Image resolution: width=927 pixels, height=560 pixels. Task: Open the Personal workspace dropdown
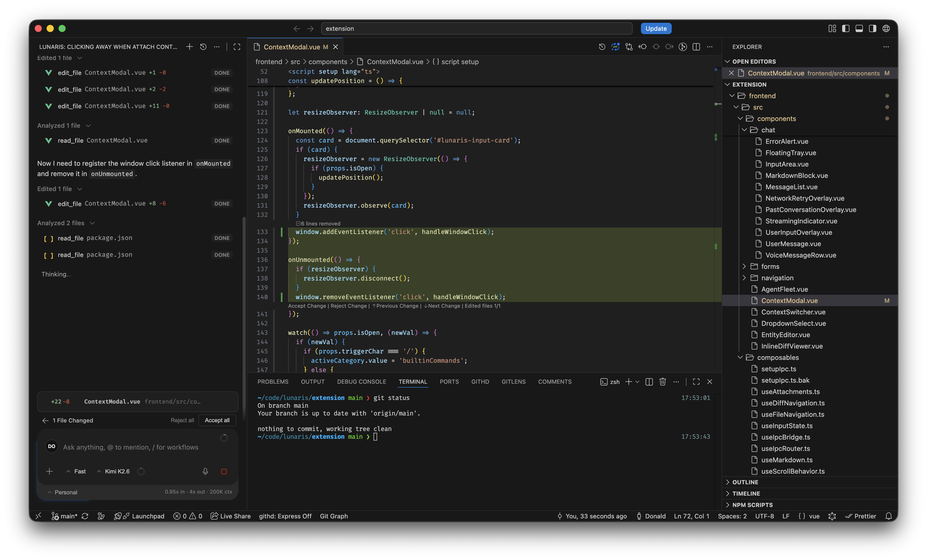tap(62, 492)
